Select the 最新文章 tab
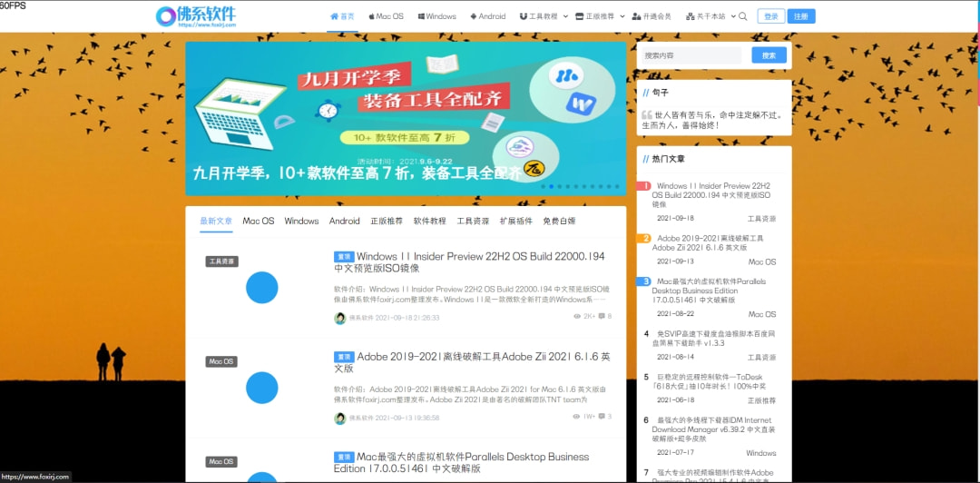The image size is (980, 483). coord(216,221)
